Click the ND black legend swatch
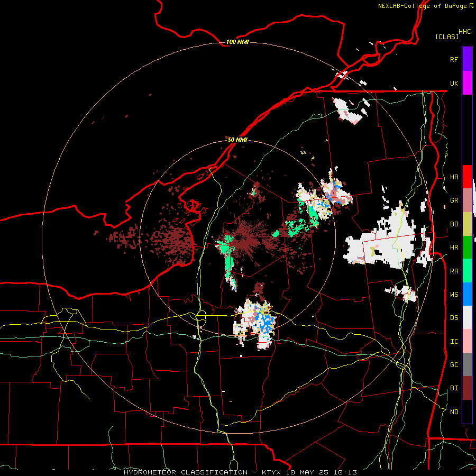 (x=467, y=411)
